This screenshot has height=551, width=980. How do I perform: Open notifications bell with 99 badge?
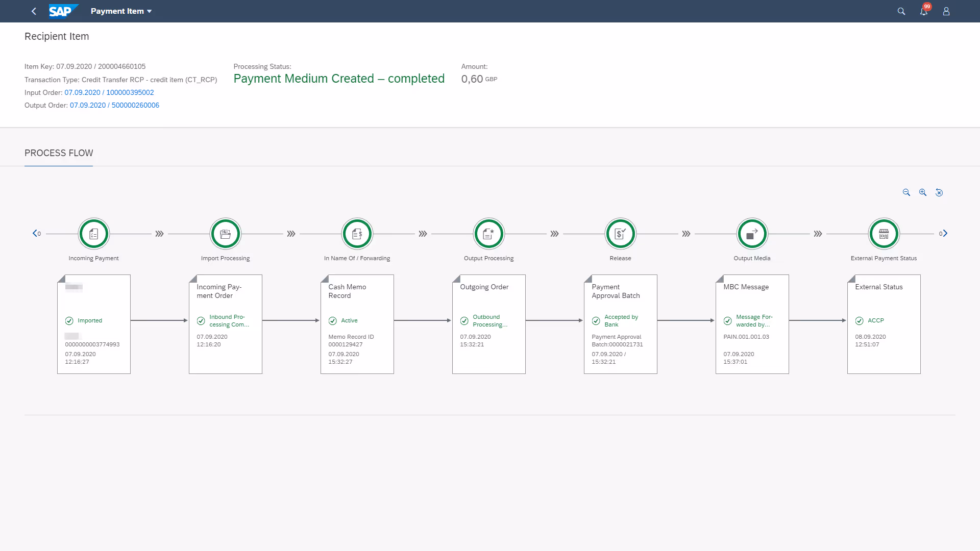924,11
